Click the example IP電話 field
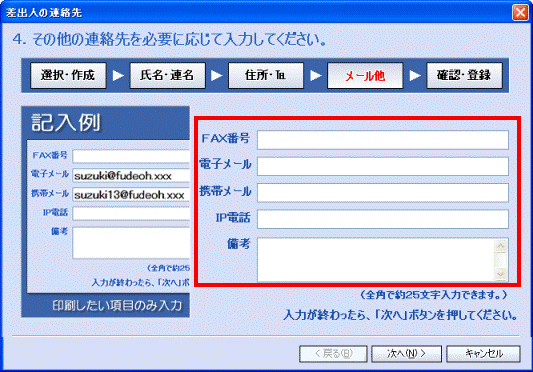 (x=131, y=214)
